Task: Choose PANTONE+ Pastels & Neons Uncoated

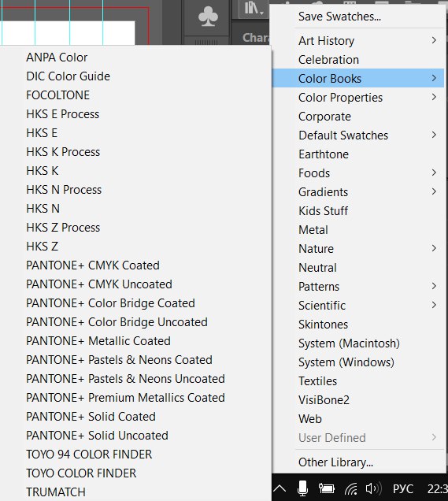Action: [135, 379]
